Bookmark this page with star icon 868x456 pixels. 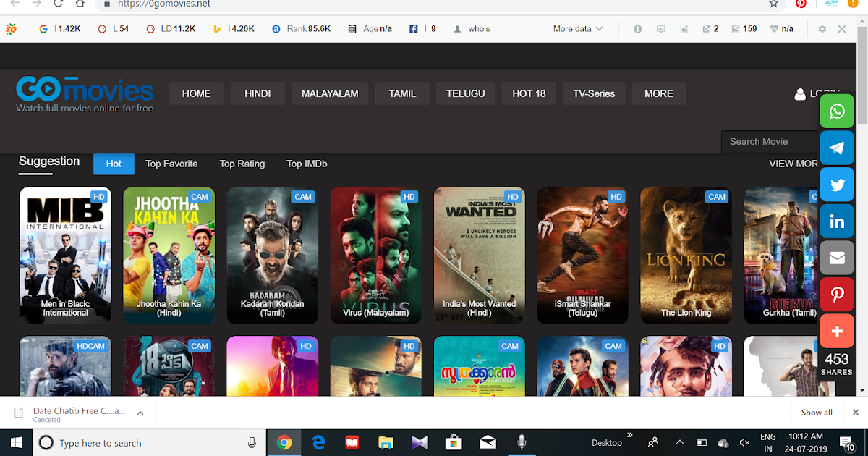coord(774,4)
